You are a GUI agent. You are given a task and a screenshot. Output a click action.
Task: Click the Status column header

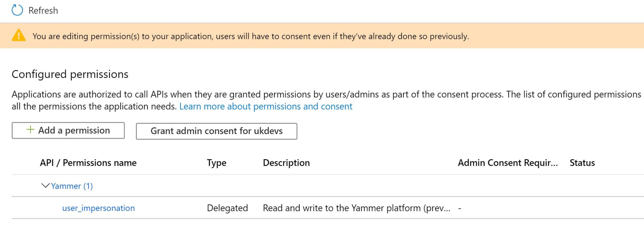click(x=582, y=163)
